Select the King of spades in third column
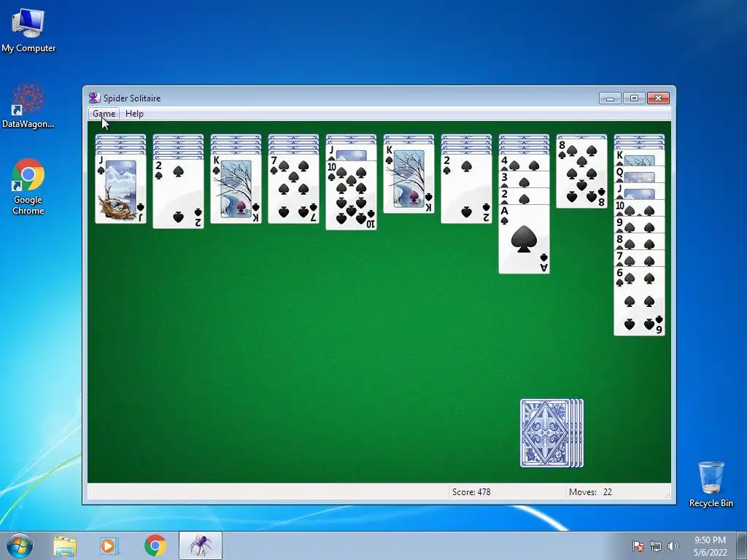 236,189
